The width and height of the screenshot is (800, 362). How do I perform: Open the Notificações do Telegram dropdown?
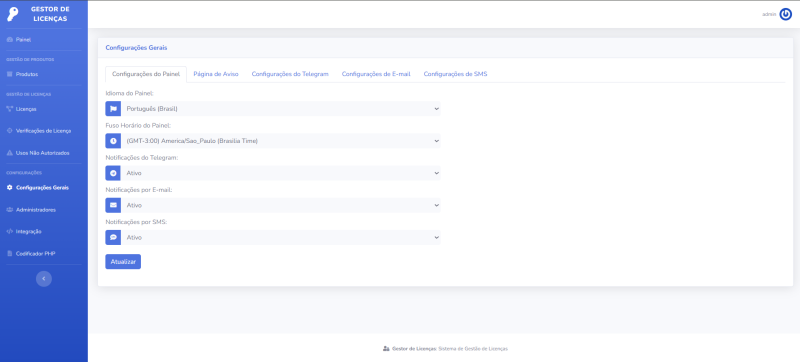[281, 173]
